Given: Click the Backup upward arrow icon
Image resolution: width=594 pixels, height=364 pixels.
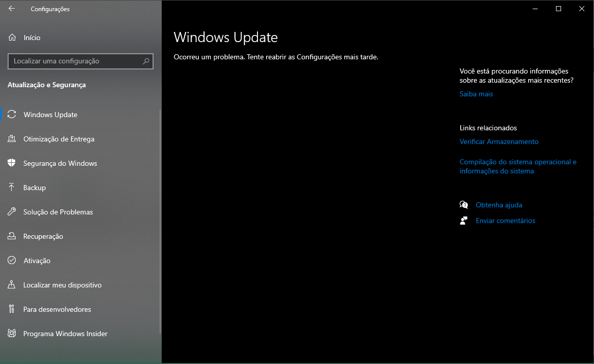Looking at the screenshot, I should click(x=12, y=187).
